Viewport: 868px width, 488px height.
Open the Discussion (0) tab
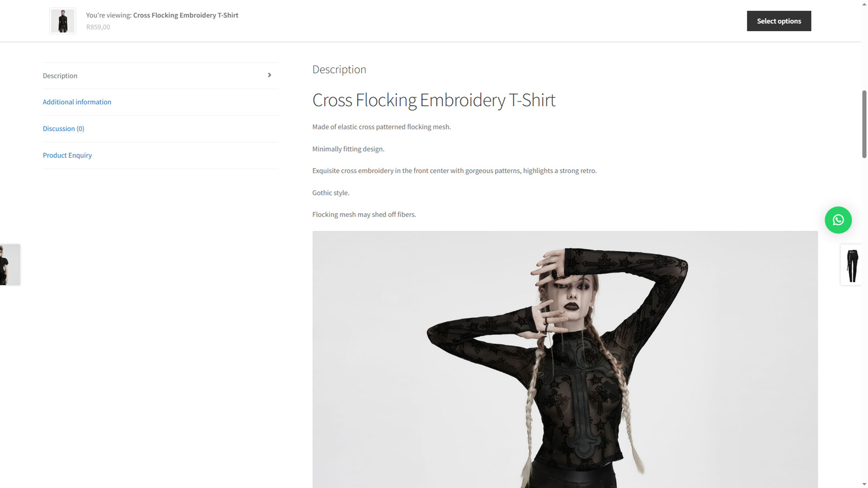click(63, 128)
